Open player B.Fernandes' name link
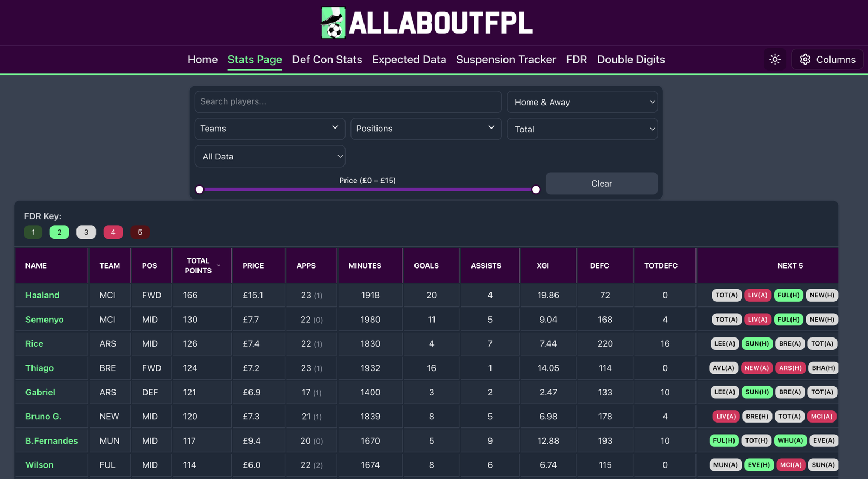The width and height of the screenshot is (868, 479). (52, 440)
